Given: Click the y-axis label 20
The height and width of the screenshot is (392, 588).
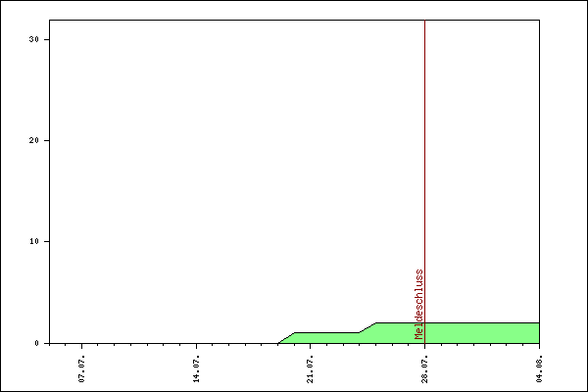Looking at the screenshot, I should point(33,140).
